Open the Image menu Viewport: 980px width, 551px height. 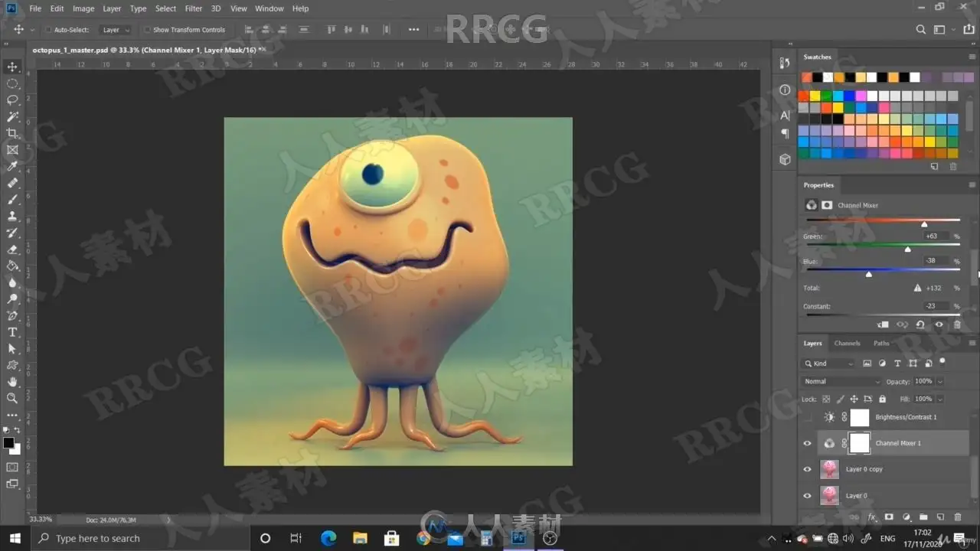click(83, 8)
